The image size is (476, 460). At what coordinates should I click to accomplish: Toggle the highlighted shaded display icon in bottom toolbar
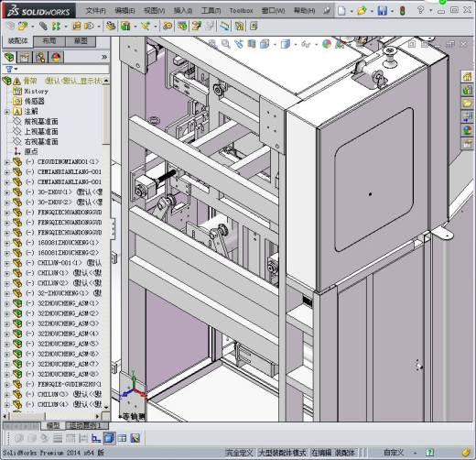coord(109,438)
